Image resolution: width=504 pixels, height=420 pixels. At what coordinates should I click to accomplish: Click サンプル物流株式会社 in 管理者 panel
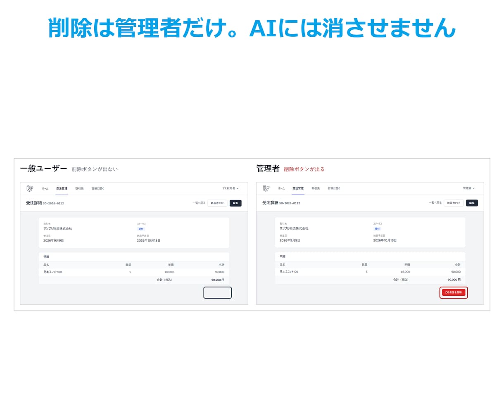tap(294, 228)
